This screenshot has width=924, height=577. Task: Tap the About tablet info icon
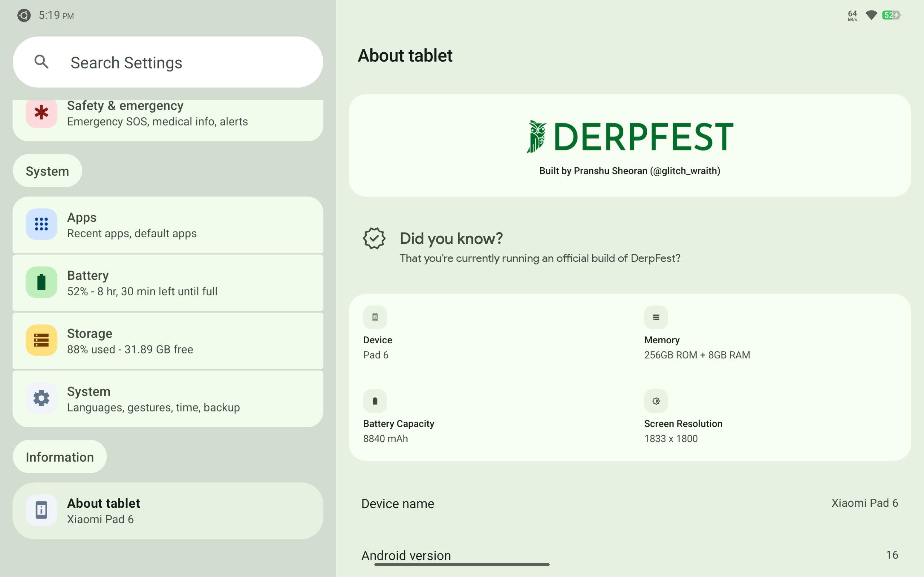coord(41,510)
